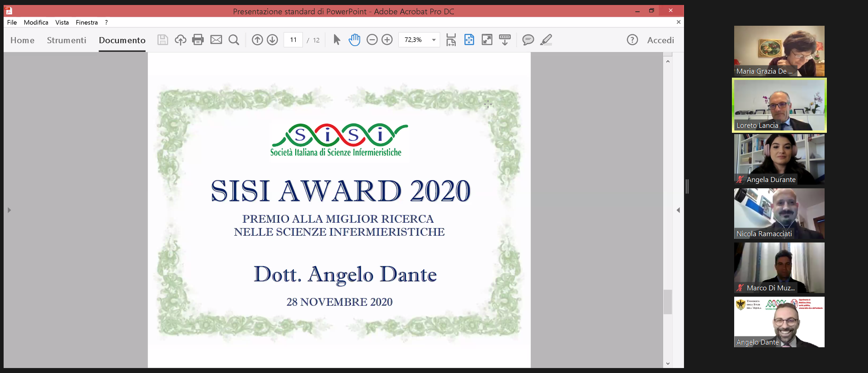The width and height of the screenshot is (868, 373).
Task: Select Nicola Ramacciati video tile
Action: pyautogui.click(x=779, y=214)
